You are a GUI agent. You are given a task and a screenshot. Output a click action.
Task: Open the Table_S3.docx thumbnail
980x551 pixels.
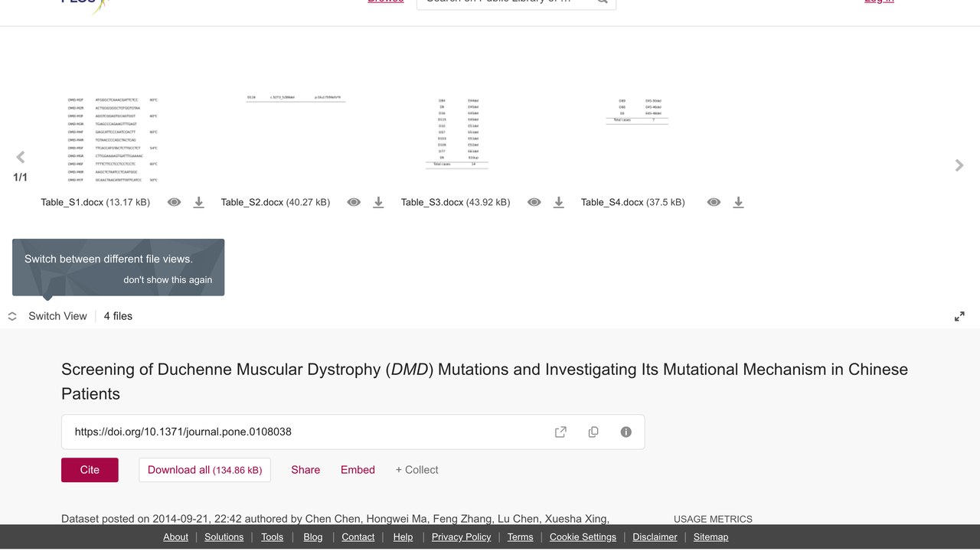457,132
